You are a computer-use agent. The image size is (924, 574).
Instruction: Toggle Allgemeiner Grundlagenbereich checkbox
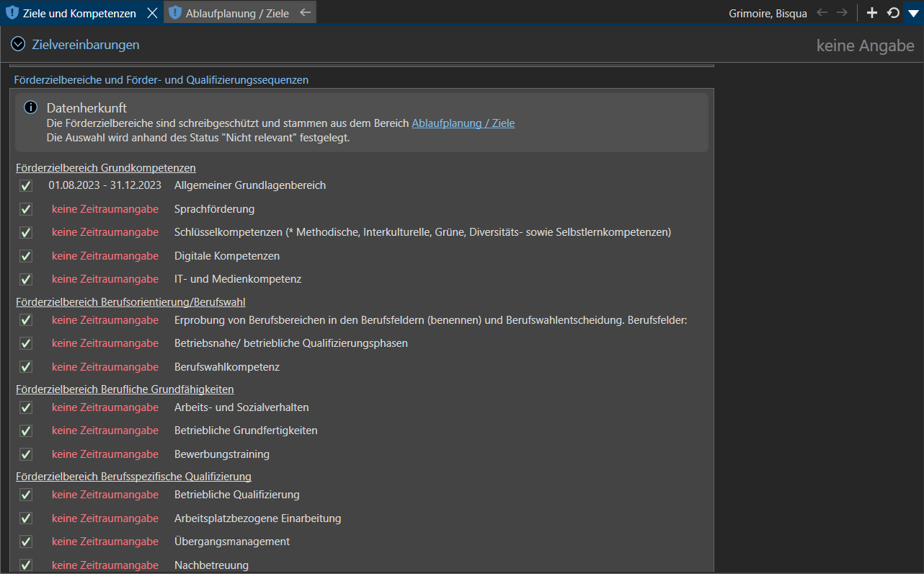[x=26, y=186]
